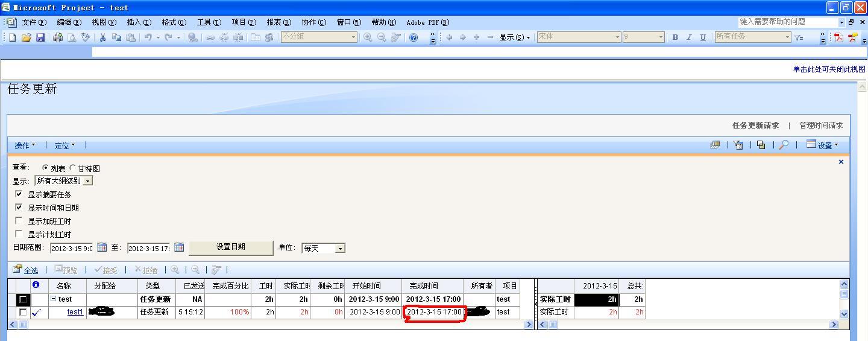The width and height of the screenshot is (868, 341).
Task: Click the Print icon in the toolbar
Action: (x=58, y=37)
